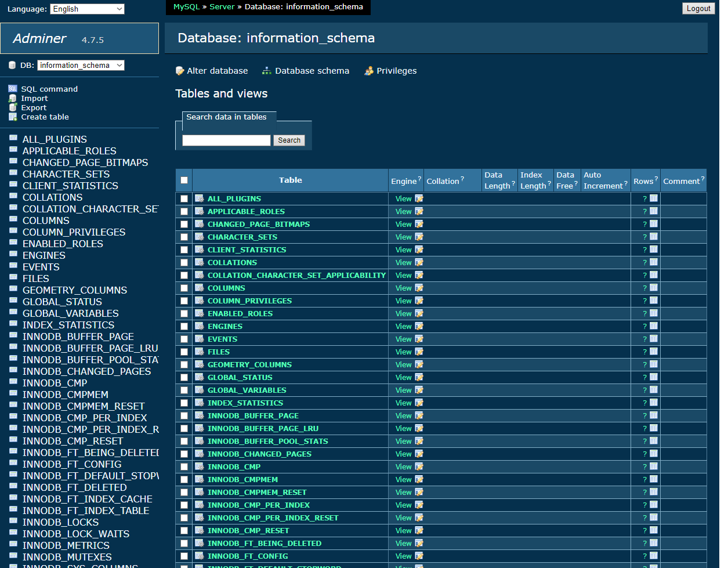Click the structure icon next to COLLATIONS

200,262
